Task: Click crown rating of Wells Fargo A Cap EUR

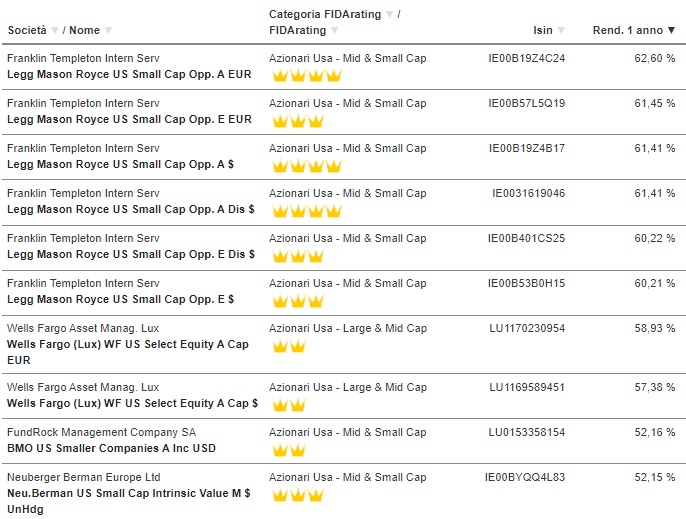Action: point(289,346)
